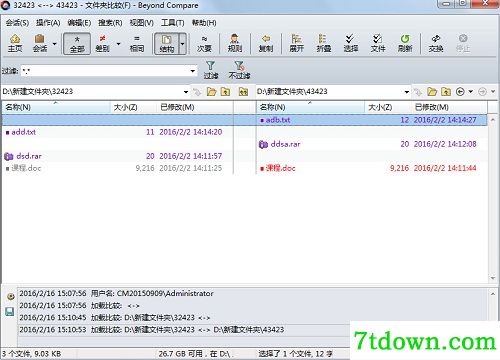Screen dimensions: 500x360
Task: Click ddsa.rar archive icon in right pane
Action: pos(263,144)
